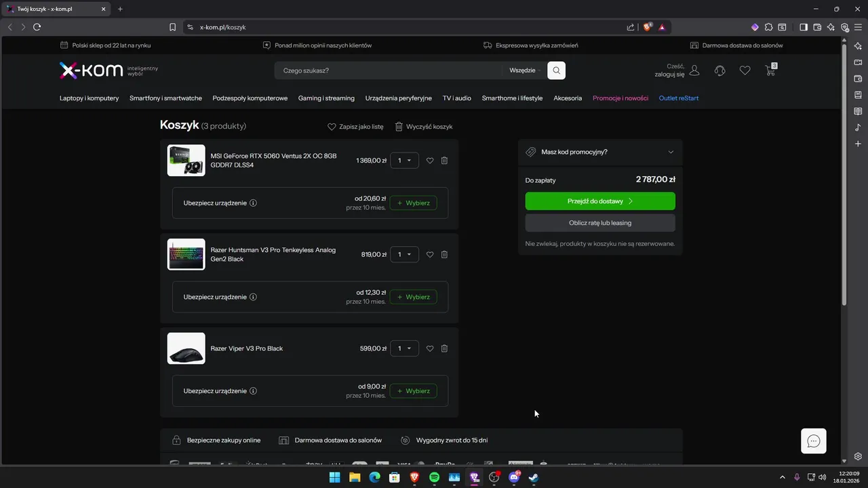868x488 pixels.
Task: Open the Brave Talk camera icon in sidebar
Action: point(858,62)
